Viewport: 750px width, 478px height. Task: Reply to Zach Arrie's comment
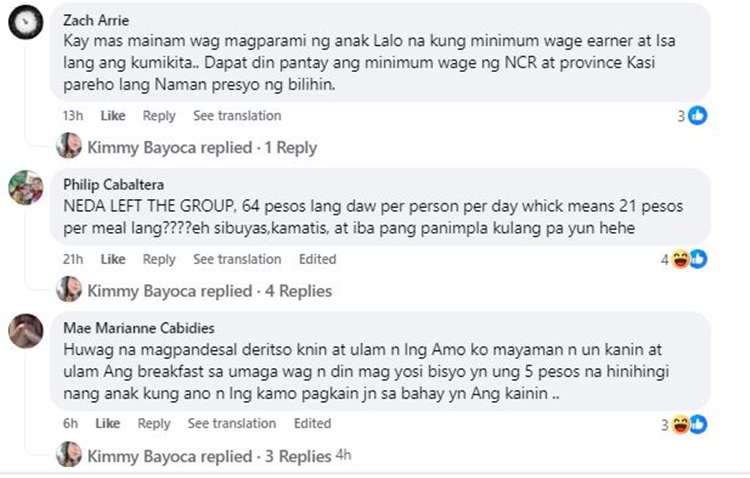[x=159, y=116]
